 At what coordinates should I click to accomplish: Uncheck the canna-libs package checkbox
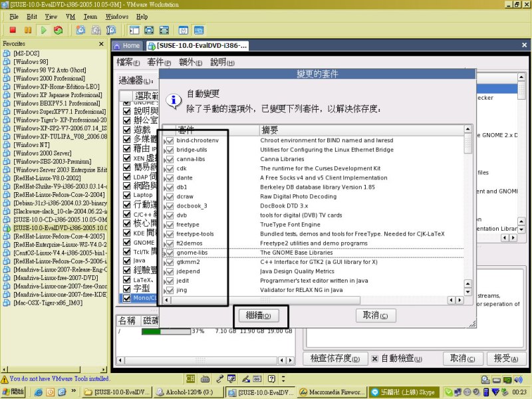coord(170,159)
